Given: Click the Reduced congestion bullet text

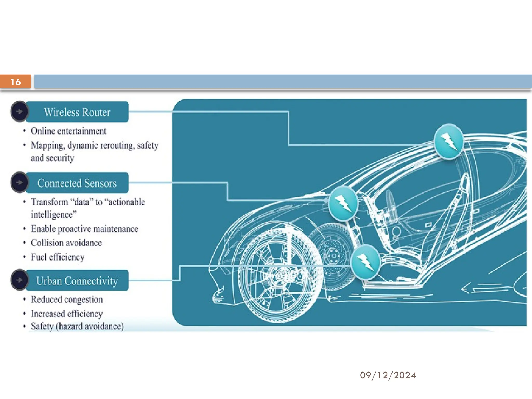Looking at the screenshot, I should coord(67,300).
